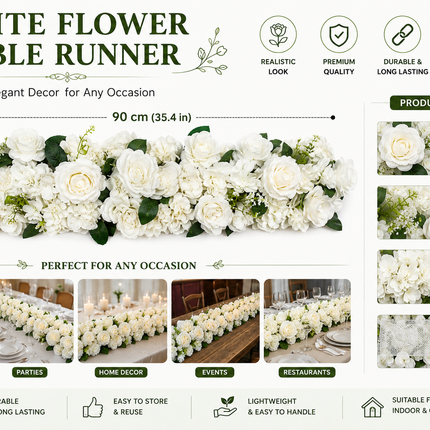Click the house Indoor suitability icon
The width and height of the screenshot is (430, 430).
tap(372, 407)
